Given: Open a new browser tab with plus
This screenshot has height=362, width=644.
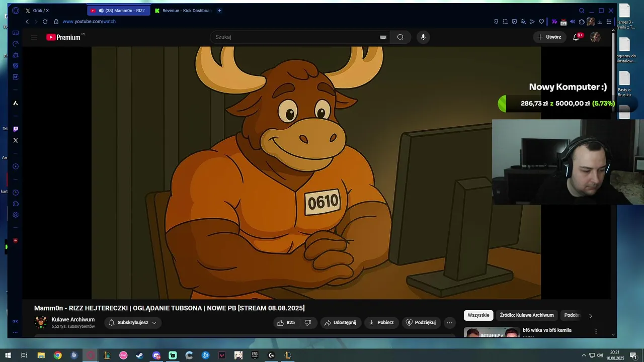Looking at the screenshot, I should [x=219, y=11].
